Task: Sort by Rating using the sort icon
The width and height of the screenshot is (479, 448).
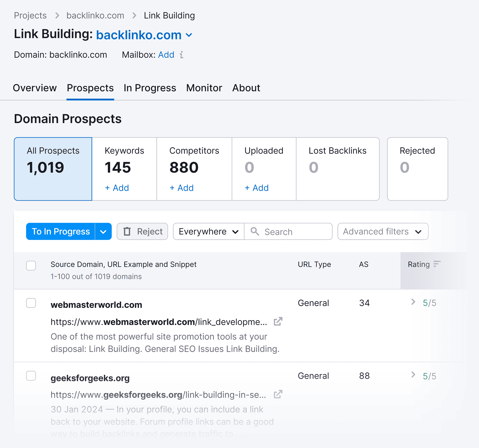Action: click(x=437, y=264)
